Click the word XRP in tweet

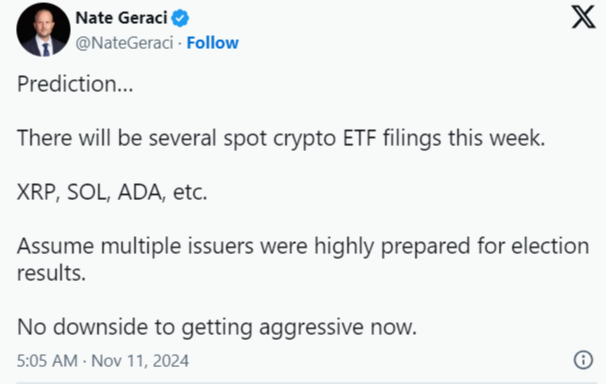36,192
